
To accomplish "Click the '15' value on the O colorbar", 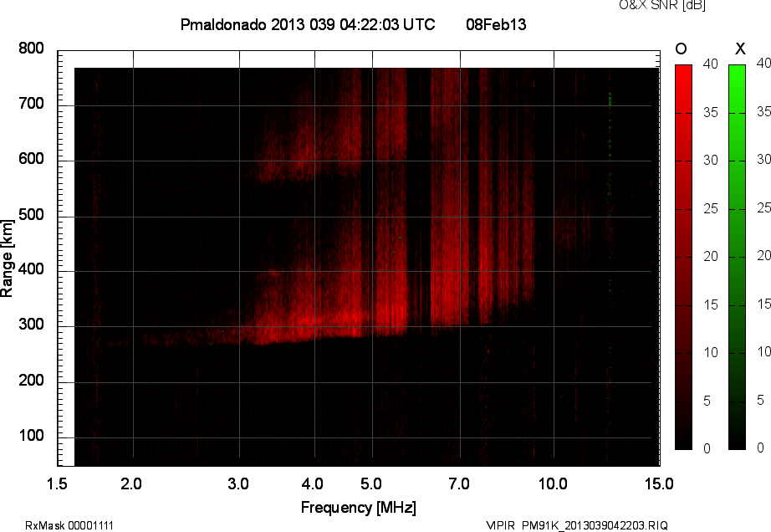I will [711, 304].
